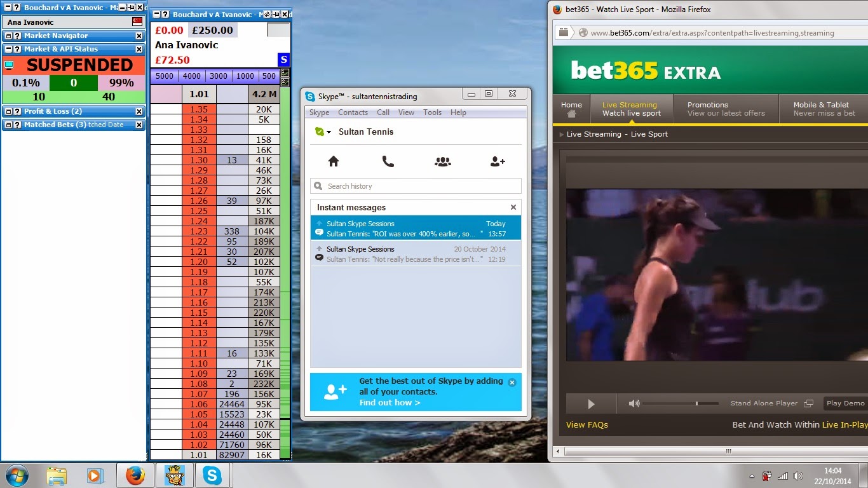
Task: Open Skype from the taskbar
Action: [212, 475]
